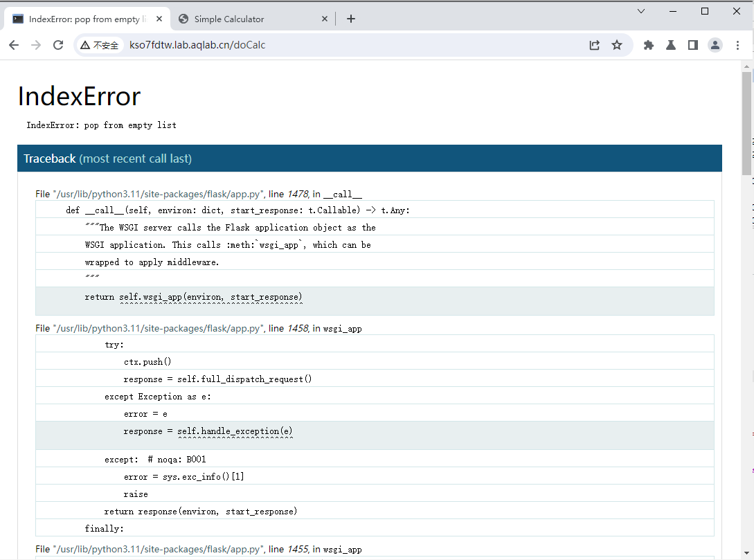This screenshot has width=754, height=560.
Task: Click the vertical scrollbar thumb
Action: (746, 123)
